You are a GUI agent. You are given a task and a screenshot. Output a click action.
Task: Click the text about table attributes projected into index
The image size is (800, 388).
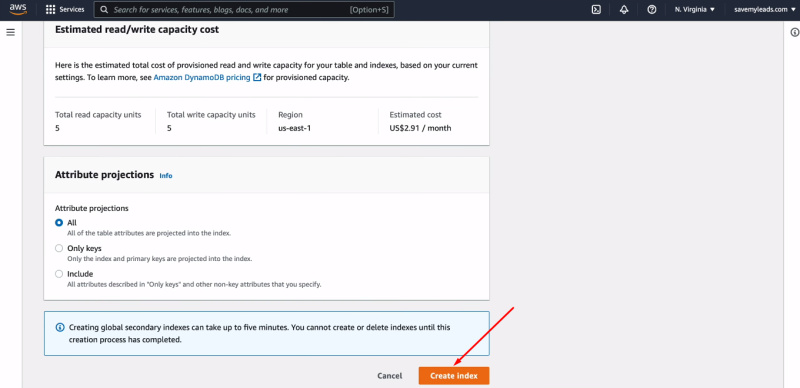(x=149, y=233)
